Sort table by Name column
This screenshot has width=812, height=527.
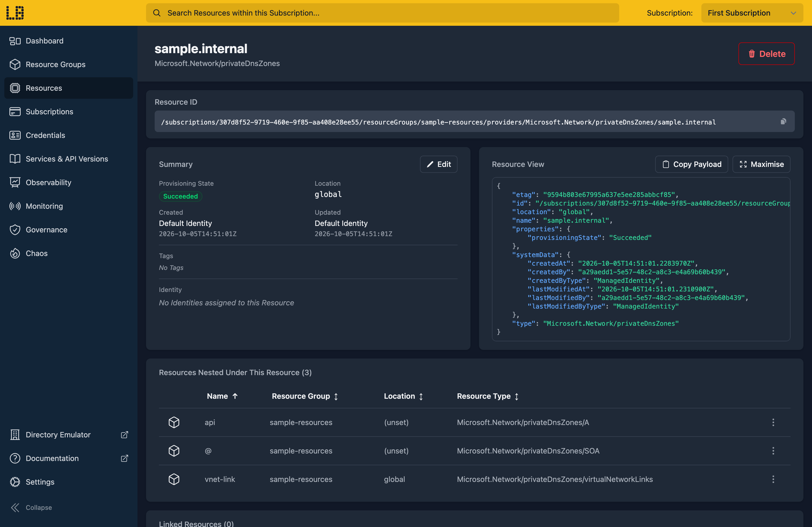tap(222, 396)
